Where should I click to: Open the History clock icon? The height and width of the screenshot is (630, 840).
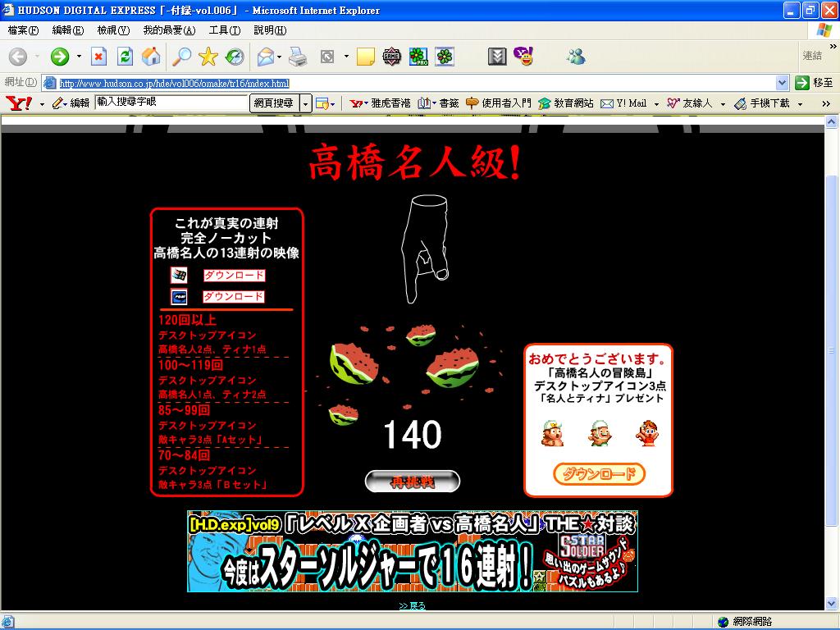[234, 57]
